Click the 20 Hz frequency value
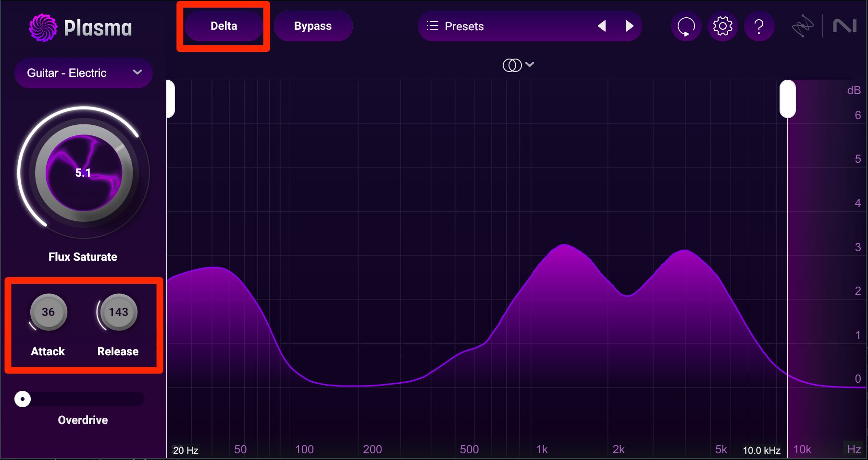The width and height of the screenshot is (868, 460). 186,450
